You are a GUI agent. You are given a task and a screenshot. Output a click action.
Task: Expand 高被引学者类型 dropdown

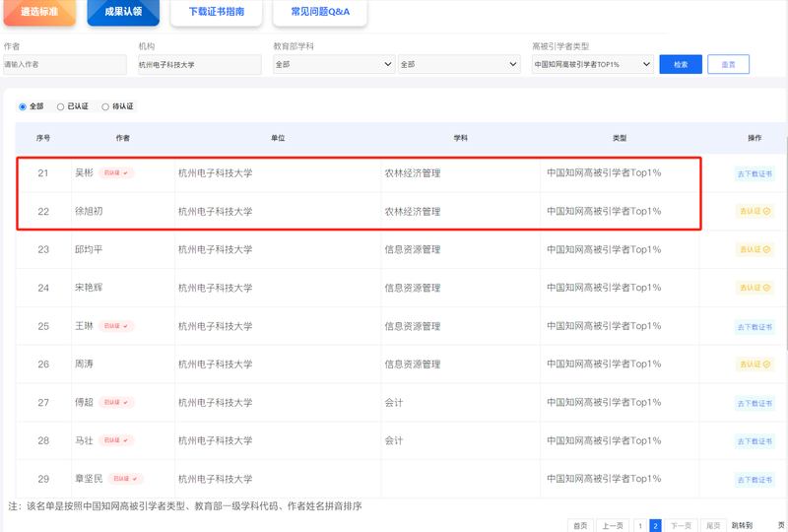(x=593, y=64)
